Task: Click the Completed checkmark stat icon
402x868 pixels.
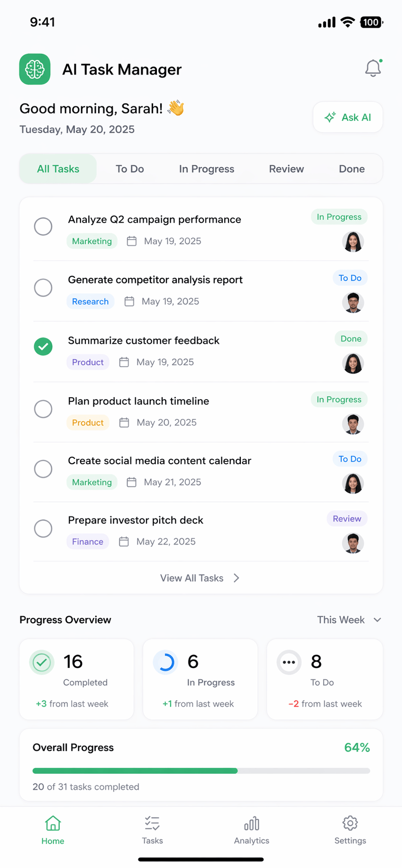Action: click(42, 663)
